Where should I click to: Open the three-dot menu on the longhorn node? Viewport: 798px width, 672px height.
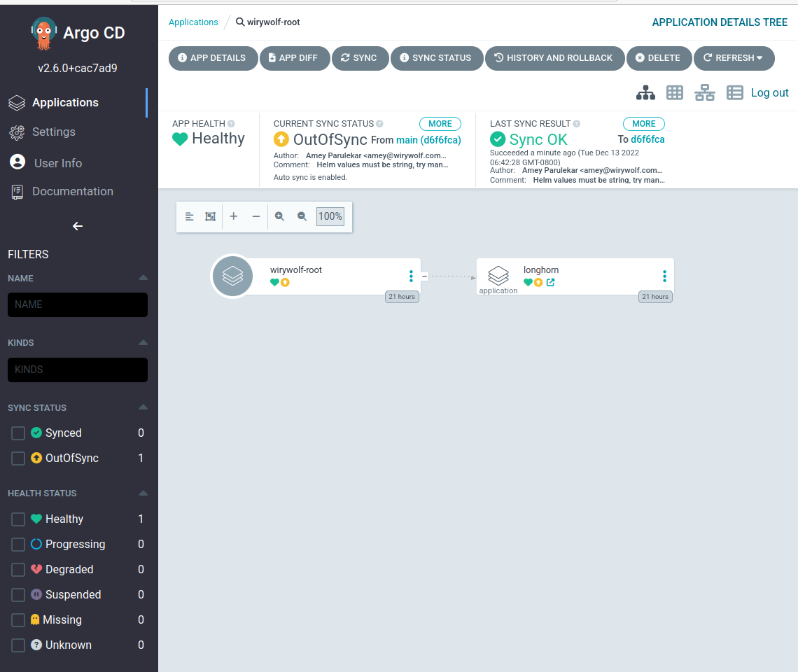664,276
